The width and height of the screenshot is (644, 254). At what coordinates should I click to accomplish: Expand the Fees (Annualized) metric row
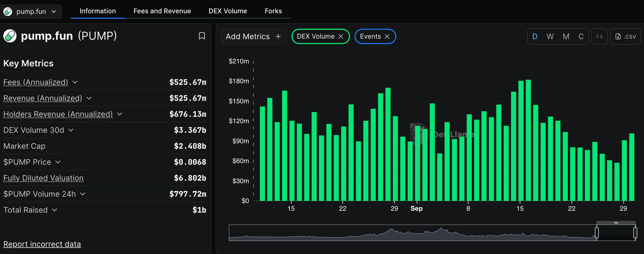tap(75, 82)
